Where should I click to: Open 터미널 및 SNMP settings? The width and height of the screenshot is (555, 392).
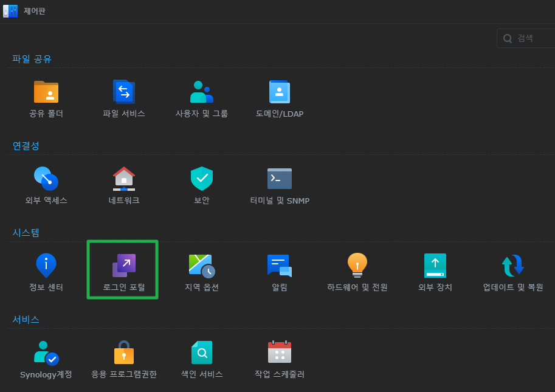click(x=280, y=179)
